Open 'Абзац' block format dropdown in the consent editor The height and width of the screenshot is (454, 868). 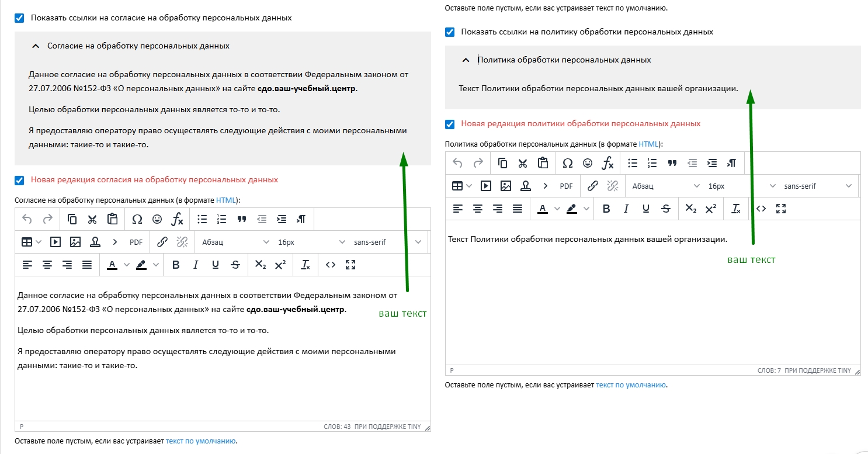click(235, 242)
